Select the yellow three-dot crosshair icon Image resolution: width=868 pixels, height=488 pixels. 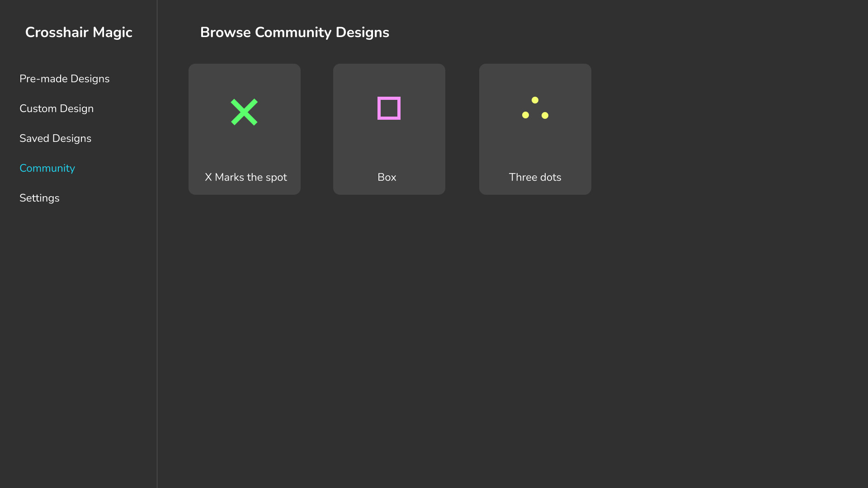click(x=535, y=108)
